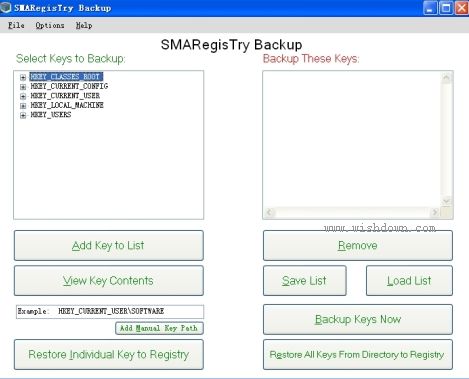This screenshot has width=469, height=379.
Task: Click the Add Manual Key Path button
Action: tap(159, 328)
